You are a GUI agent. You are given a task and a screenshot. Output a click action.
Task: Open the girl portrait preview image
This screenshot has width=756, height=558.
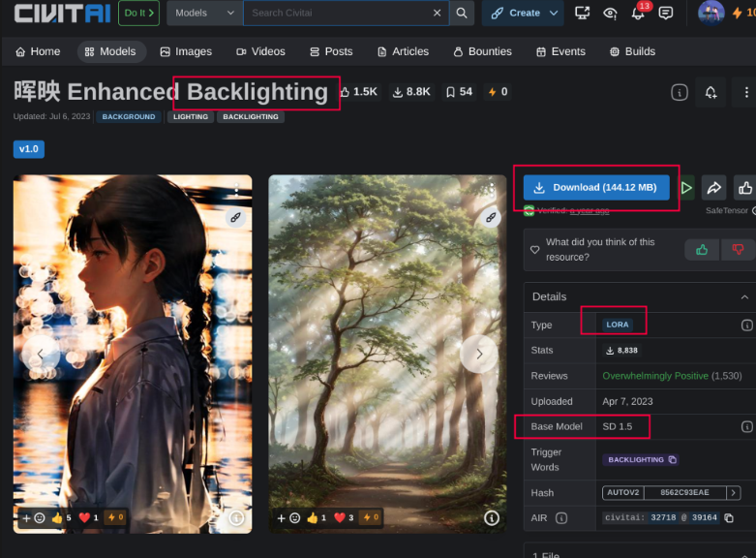point(133,354)
